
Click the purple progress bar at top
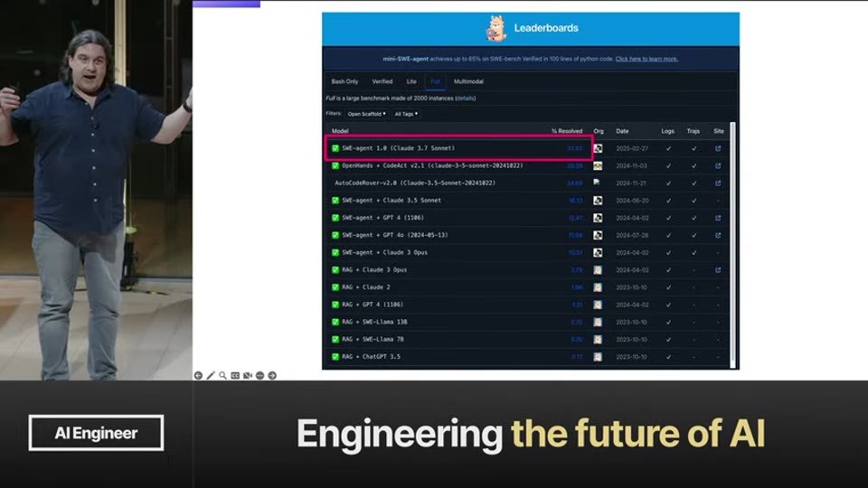click(226, 4)
